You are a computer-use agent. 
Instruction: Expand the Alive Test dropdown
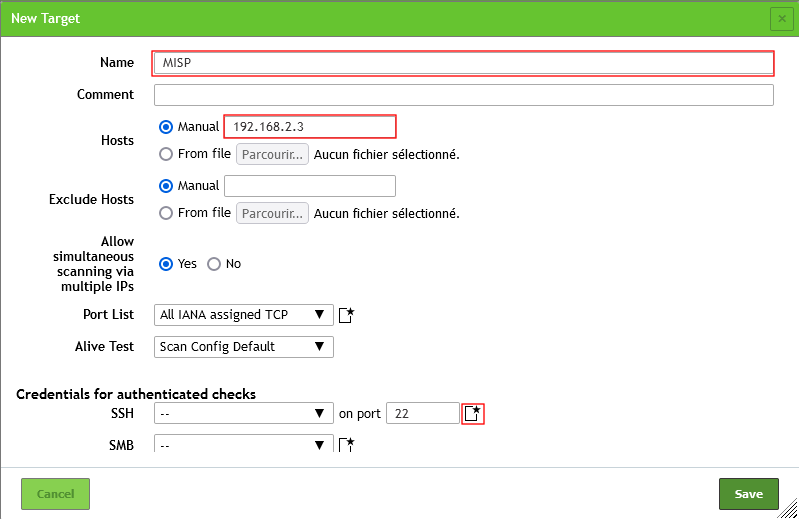[x=244, y=347]
